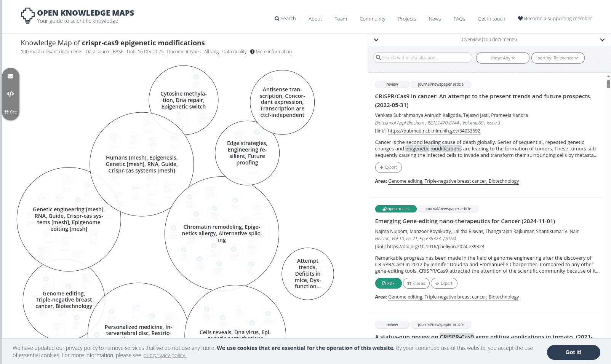Click the More information info icon
611x364 pixels.
pyautogui.click(x=252, y=52)
